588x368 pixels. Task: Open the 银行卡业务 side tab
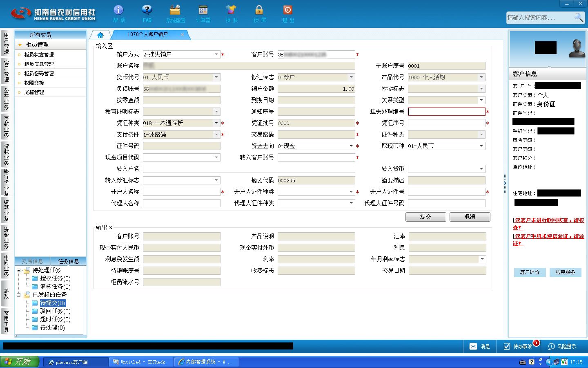tap(6, 182)
